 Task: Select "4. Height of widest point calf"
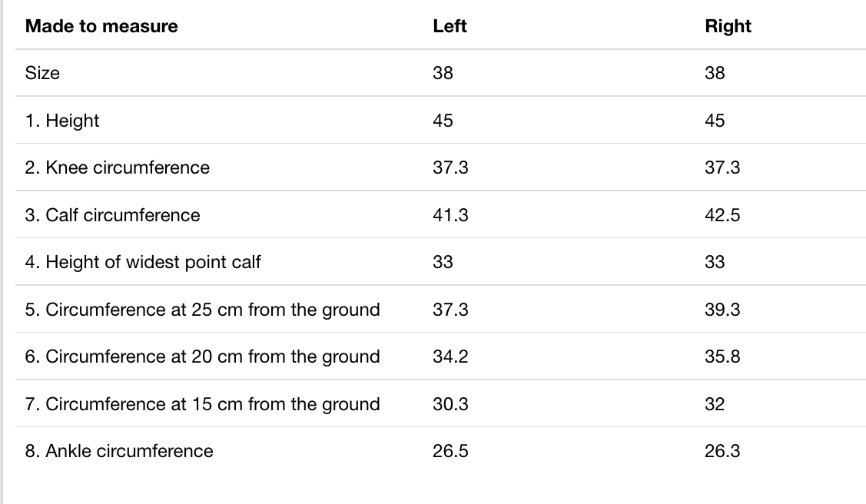(x=143, y=262)
